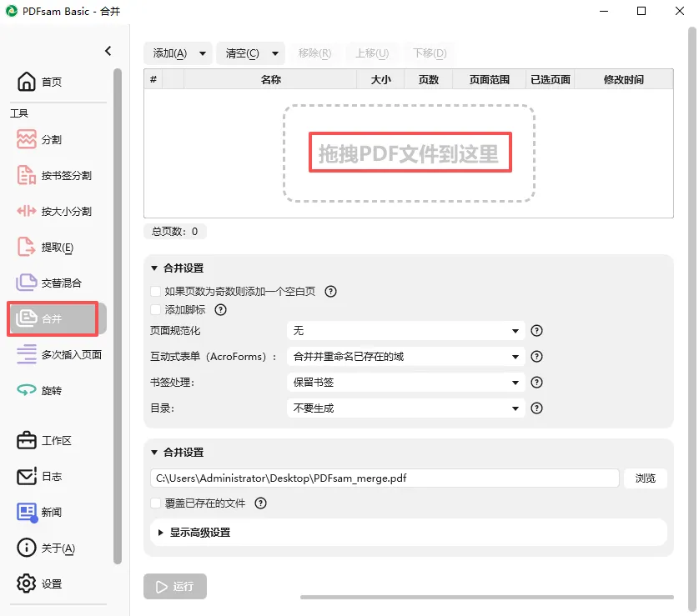Click help icon for 覆盖已存在的文件

260,503
